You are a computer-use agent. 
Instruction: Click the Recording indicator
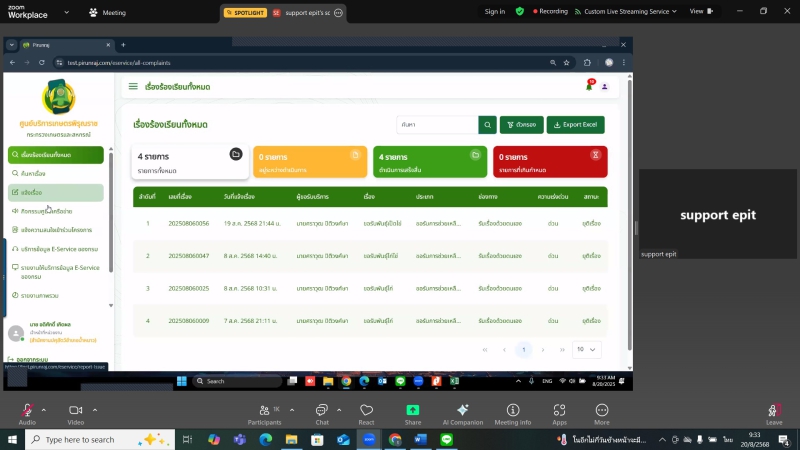pos(550,11)
